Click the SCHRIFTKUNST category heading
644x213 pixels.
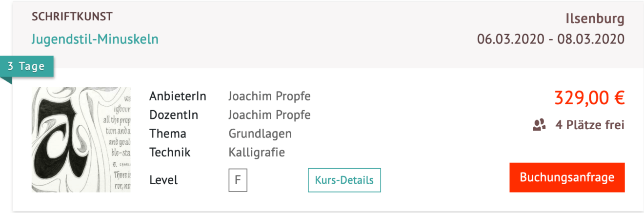coord(72,17)
